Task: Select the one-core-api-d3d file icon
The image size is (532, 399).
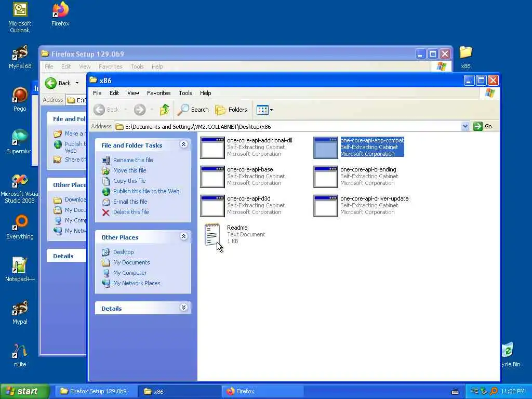Action: click(x=212, y=206)
